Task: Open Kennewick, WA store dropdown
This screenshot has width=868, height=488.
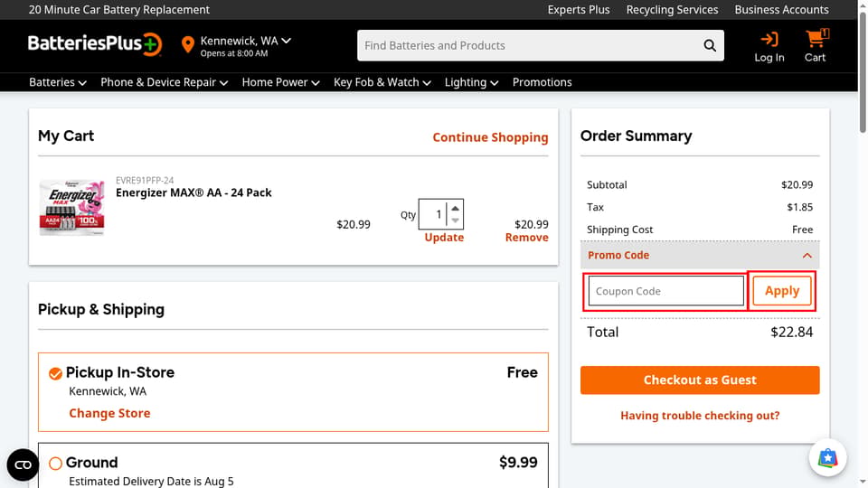Action: point(245,41)
